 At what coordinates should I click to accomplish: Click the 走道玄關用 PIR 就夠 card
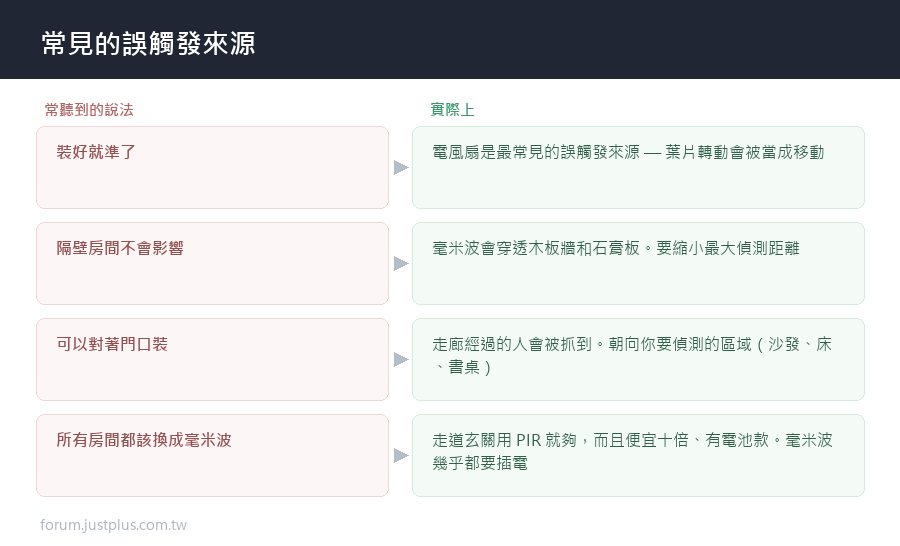click(x=638, y=455)
